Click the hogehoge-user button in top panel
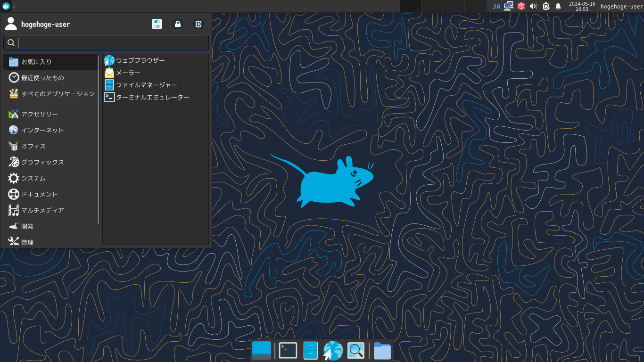 pos(621,6)
